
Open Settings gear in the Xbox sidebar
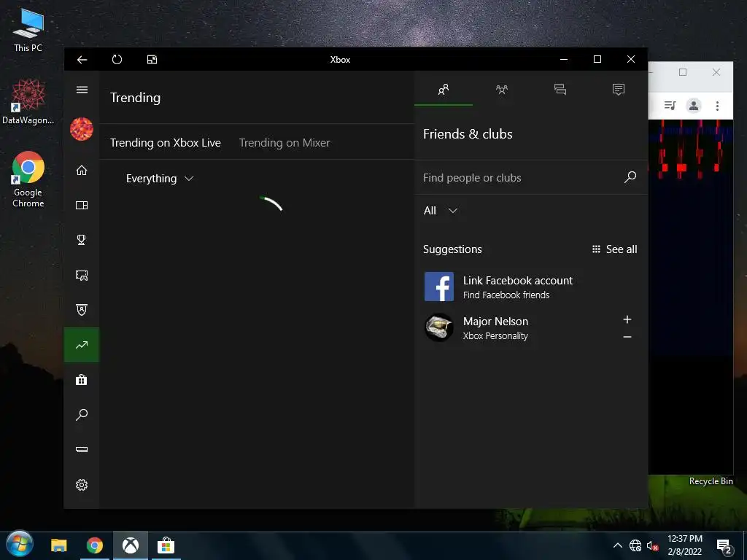[82, 485]
